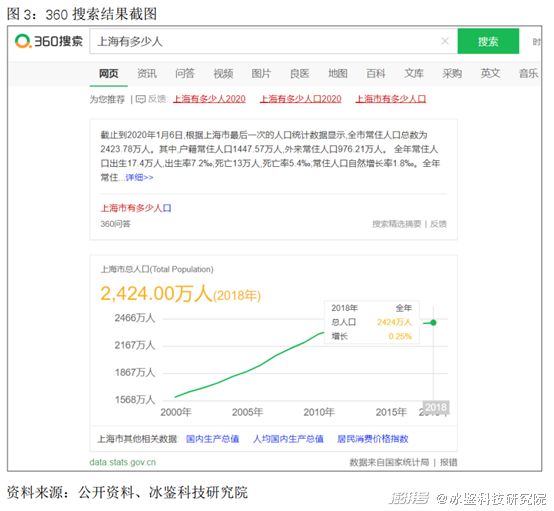
Task: Open the 居民消费价格指数 link
Action: pyautogui.click(x=373, y=439)
